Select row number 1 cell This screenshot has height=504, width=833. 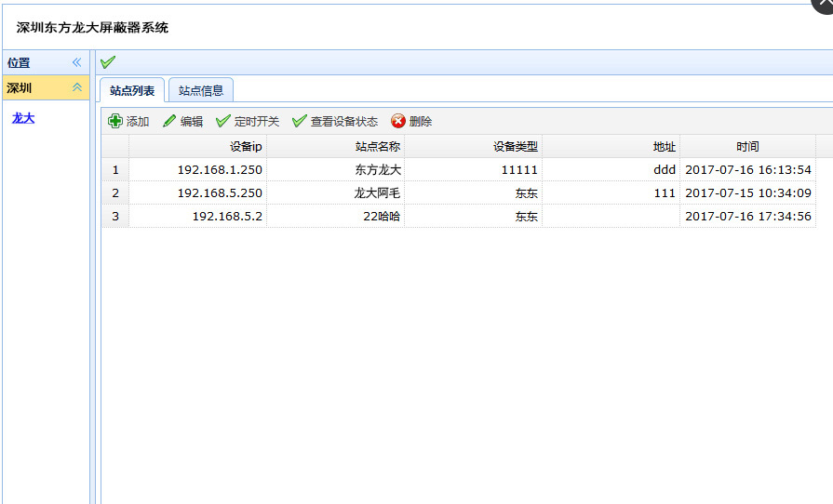115,170
